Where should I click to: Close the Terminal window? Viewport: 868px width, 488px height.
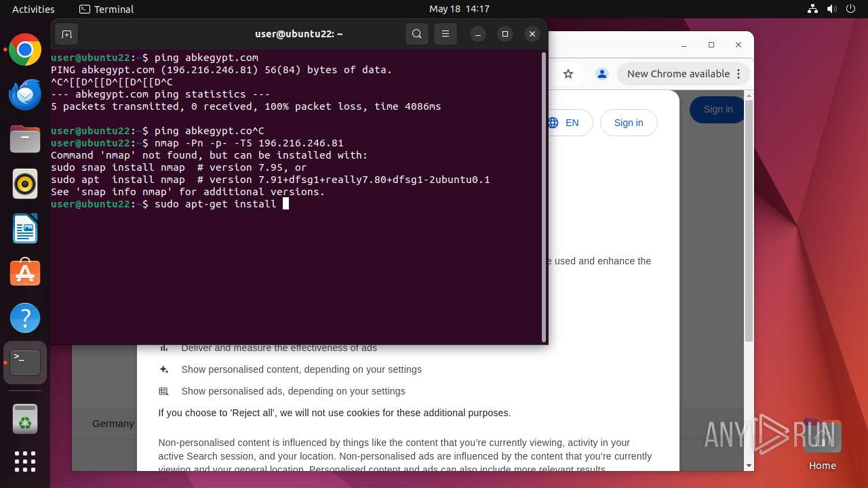click(532, 34)
